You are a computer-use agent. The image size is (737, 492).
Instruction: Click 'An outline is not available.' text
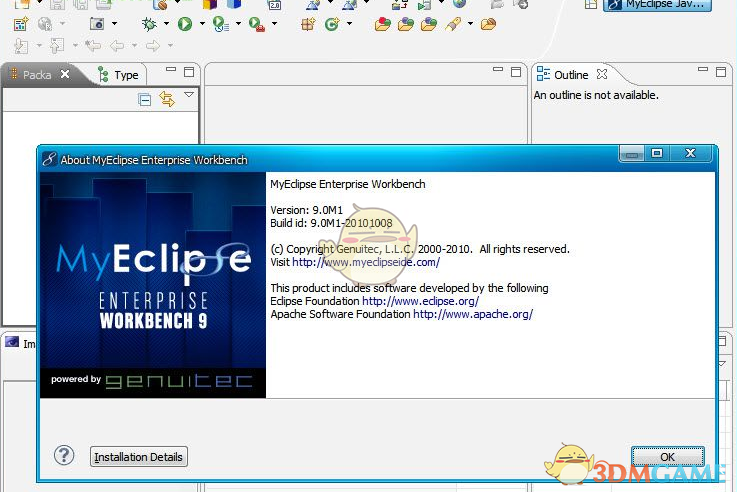596,95
